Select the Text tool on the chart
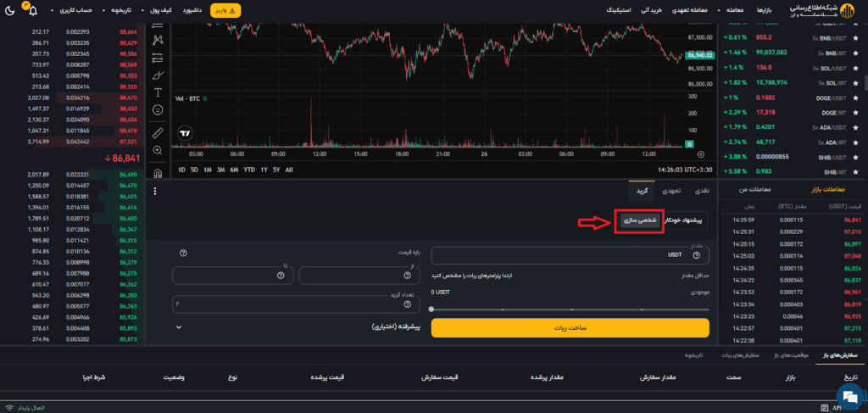The image size is (868, 413). click(158, 92)
